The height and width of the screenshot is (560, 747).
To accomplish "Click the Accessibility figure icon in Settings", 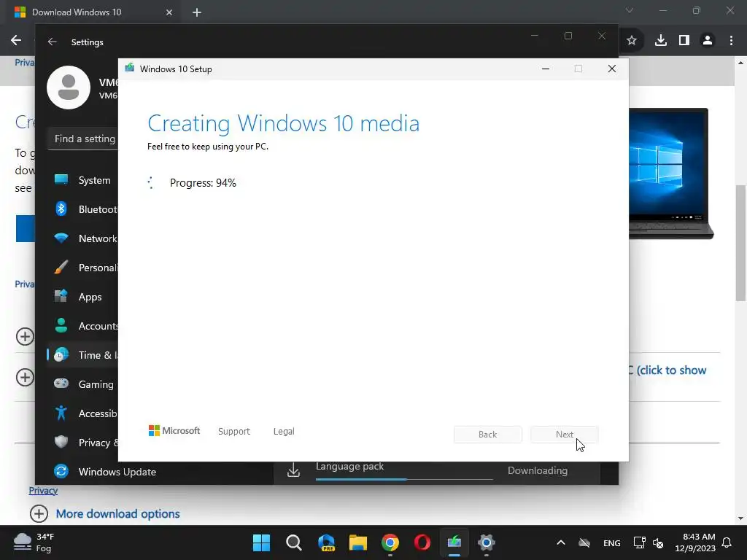I will pyautogui.click(x=61, y=413).
